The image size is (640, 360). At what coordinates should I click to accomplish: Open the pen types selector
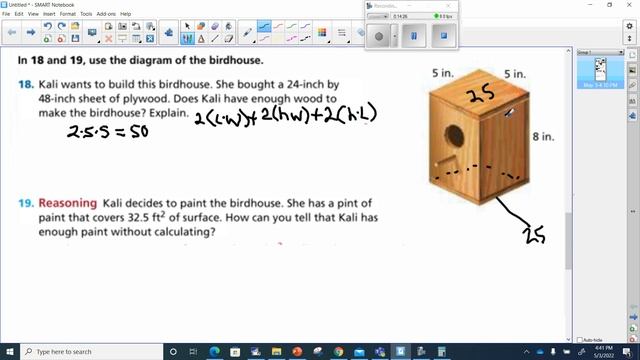click(247, 33)
